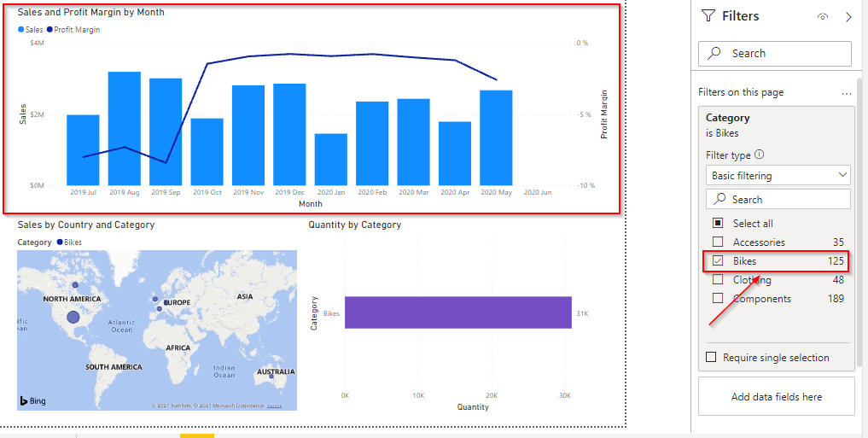
Task: Click the Sales legend marker in the chart
Action: point(21,30)
